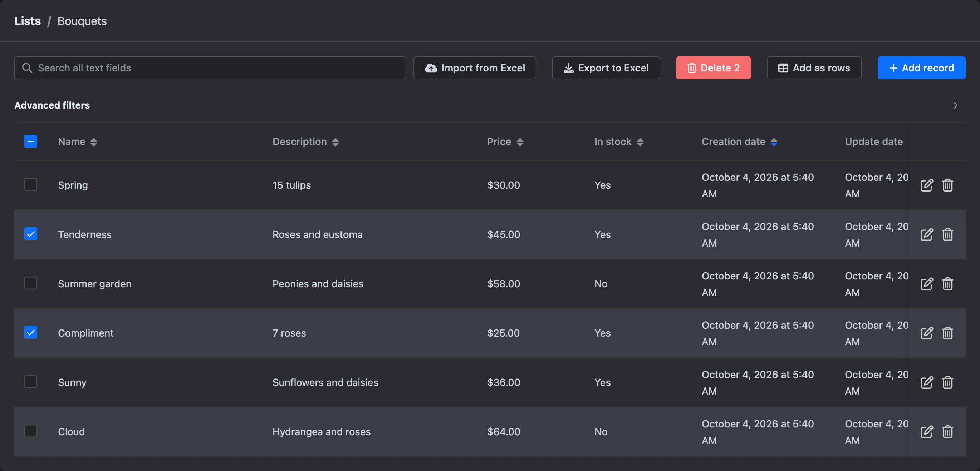Go to Lists breadcrumb

pyautogui.click(x=28, y=21)
